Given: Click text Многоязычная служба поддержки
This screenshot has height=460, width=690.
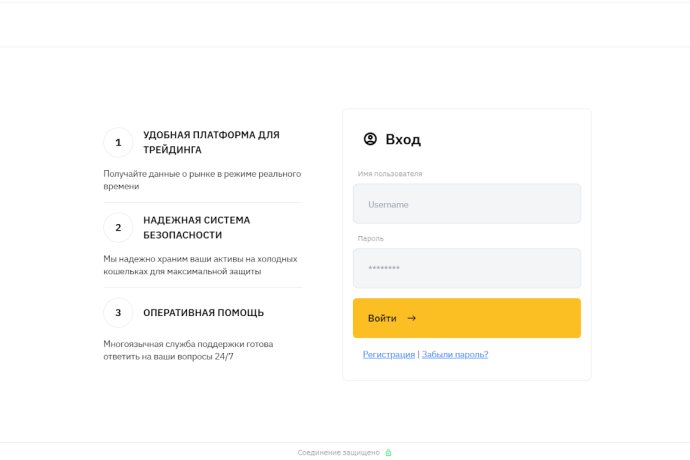Looking at the screenshot, I should [x=188, y=350].
